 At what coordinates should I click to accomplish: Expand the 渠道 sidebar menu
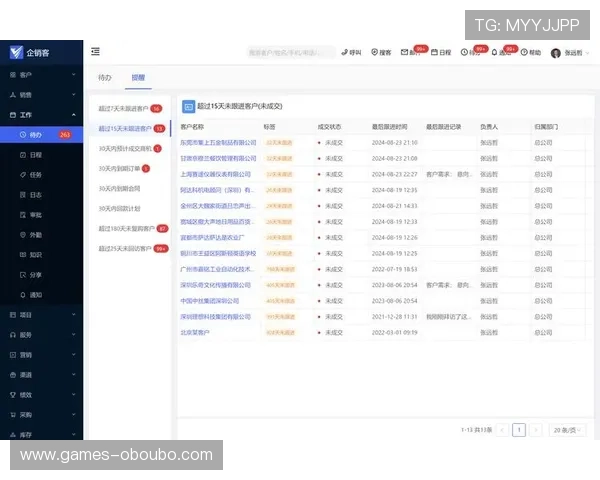tap(41, 375)
